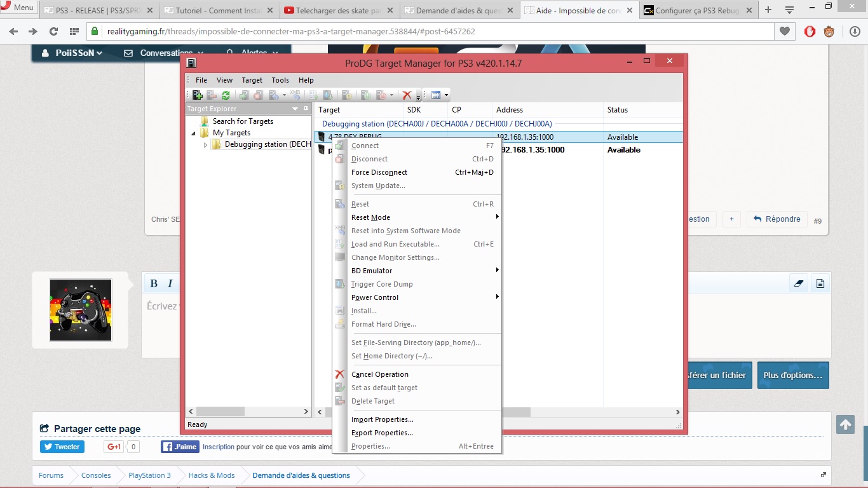Expand the Reset Mode submenu
This screenshot has height=488, width=868.
coord(498,217)
